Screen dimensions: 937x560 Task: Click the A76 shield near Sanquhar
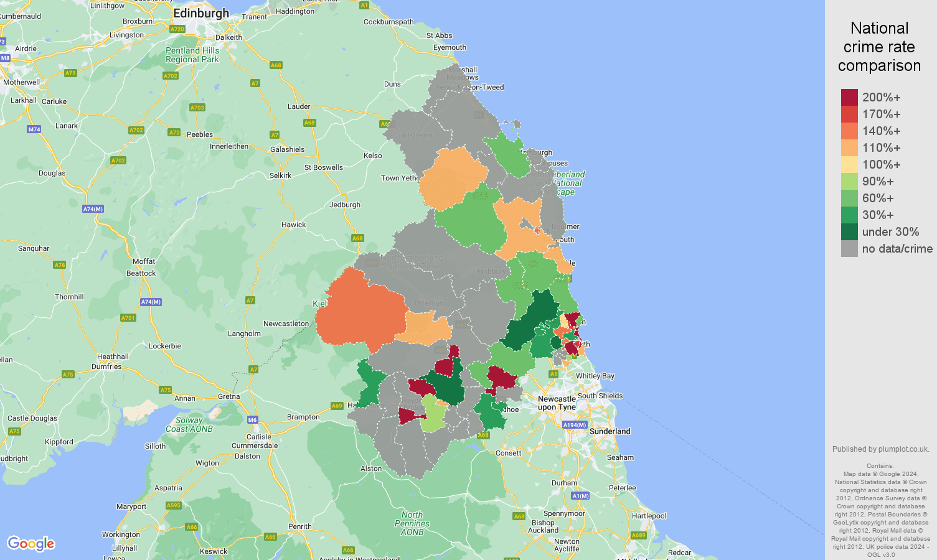click(60, 265)
